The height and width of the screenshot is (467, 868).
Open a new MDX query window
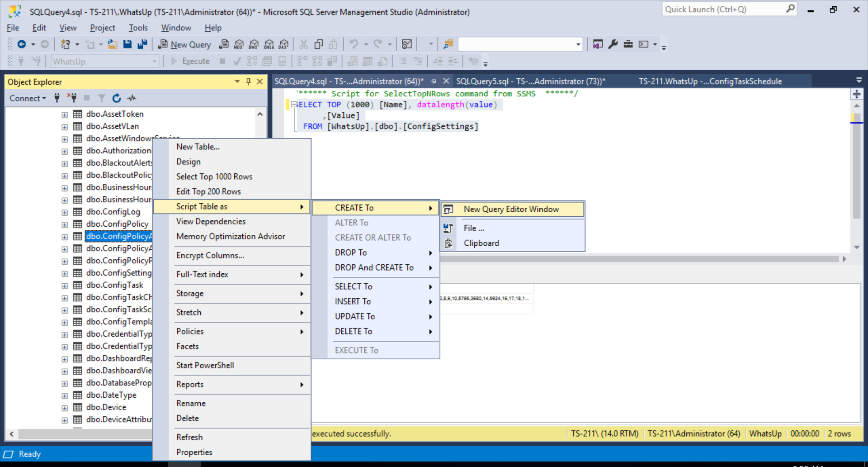[238, 44]
